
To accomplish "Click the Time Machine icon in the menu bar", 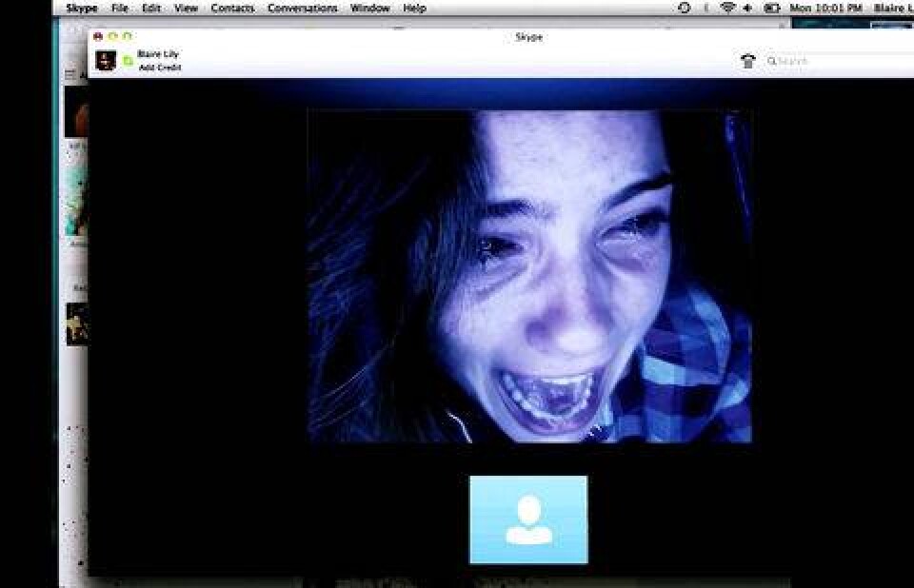I will click(x=685, y=9).
